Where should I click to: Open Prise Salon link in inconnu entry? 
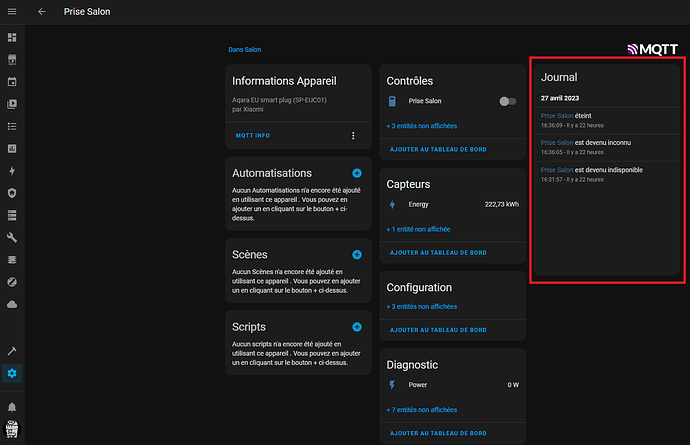point(557,143)
